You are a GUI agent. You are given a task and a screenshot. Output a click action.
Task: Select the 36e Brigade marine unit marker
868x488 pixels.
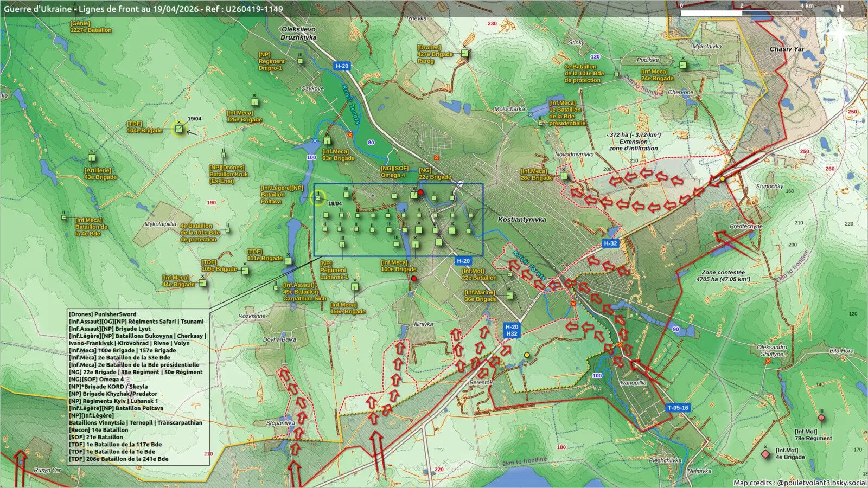coord(509,296)
